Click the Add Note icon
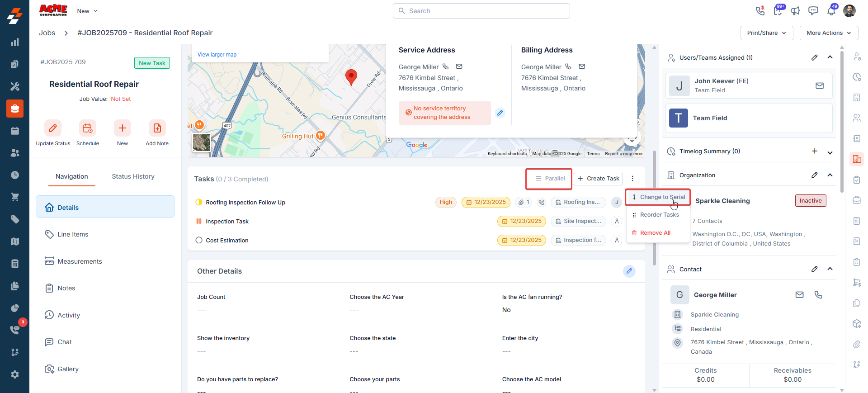Image resolution: width=868 pixels, height=393 pixels. 157,128
